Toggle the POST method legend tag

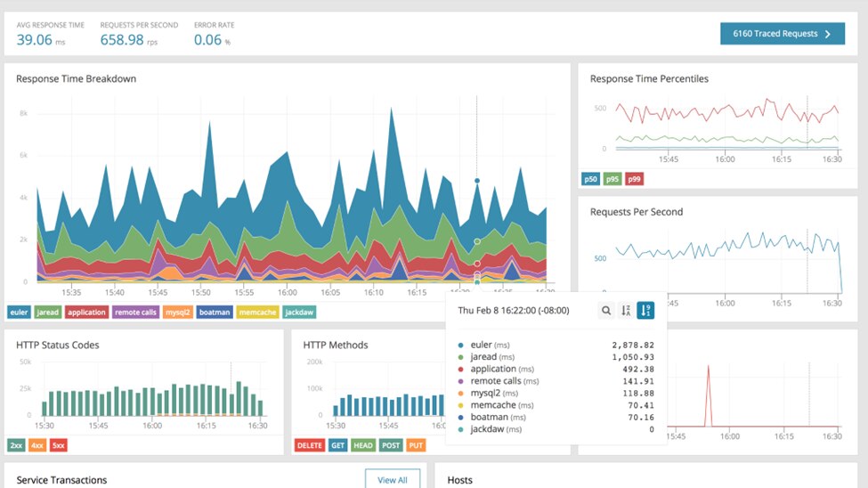390,445
